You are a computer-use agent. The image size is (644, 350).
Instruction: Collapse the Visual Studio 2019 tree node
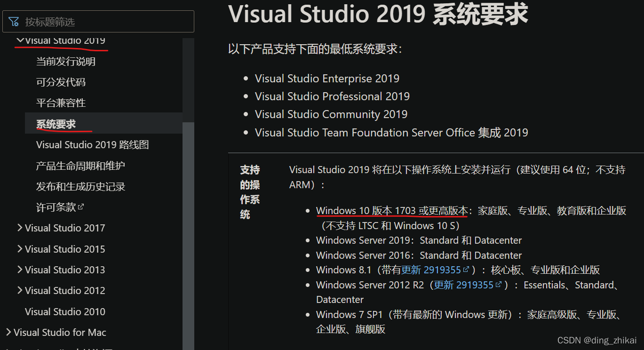[20, 40]
